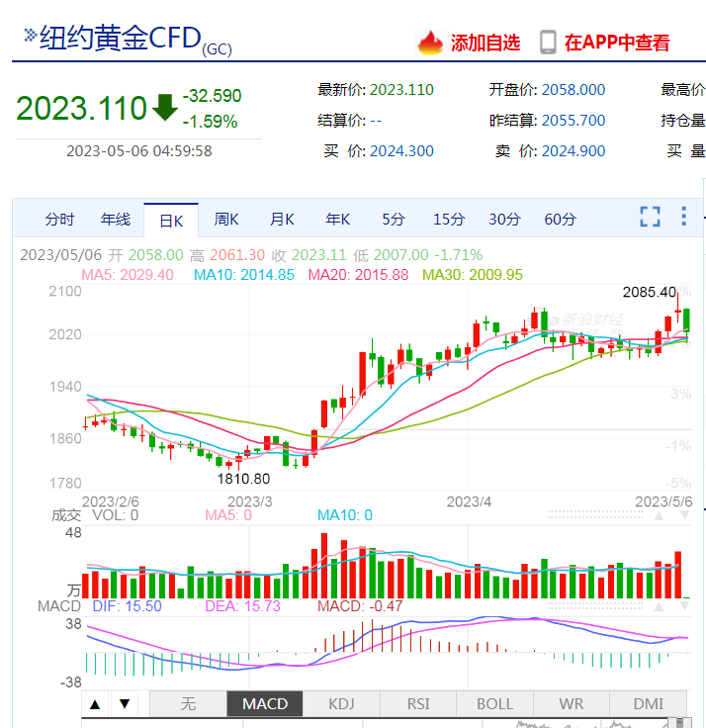Click the DIF: 15.50 indicator label

(x=127, y=606)
